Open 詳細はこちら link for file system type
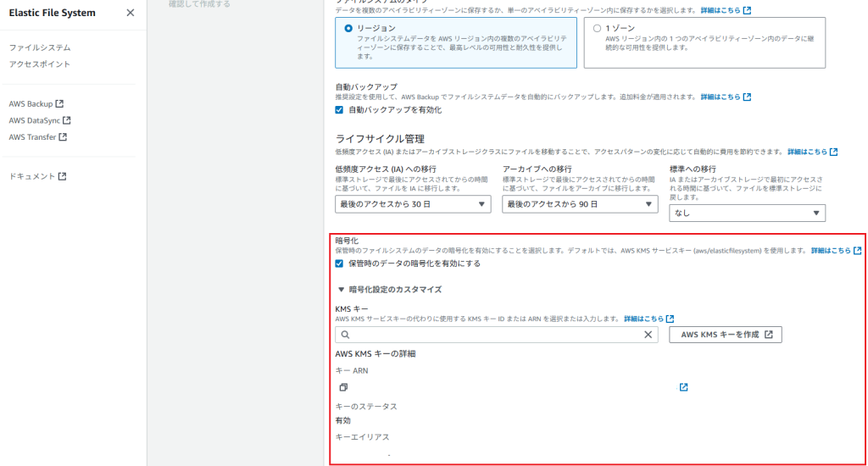This screenshot has width=868, height=466. (x=726, y=10)
